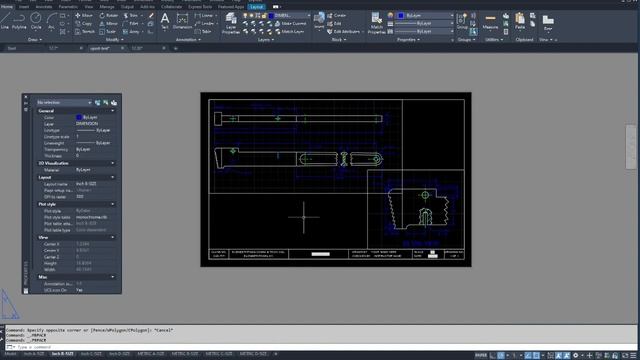Select the Dimension tool
The height and width of the screenshot is (360, 640).
182,21
